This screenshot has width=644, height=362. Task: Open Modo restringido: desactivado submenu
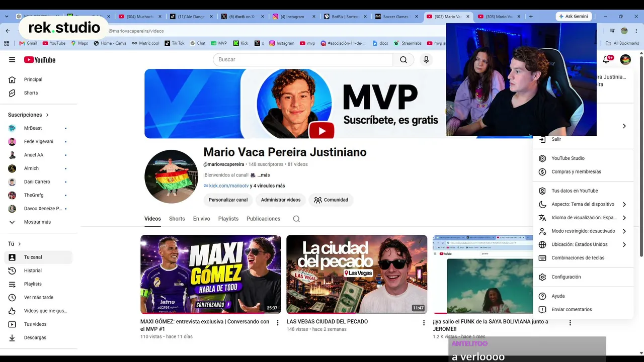[583, 231]
